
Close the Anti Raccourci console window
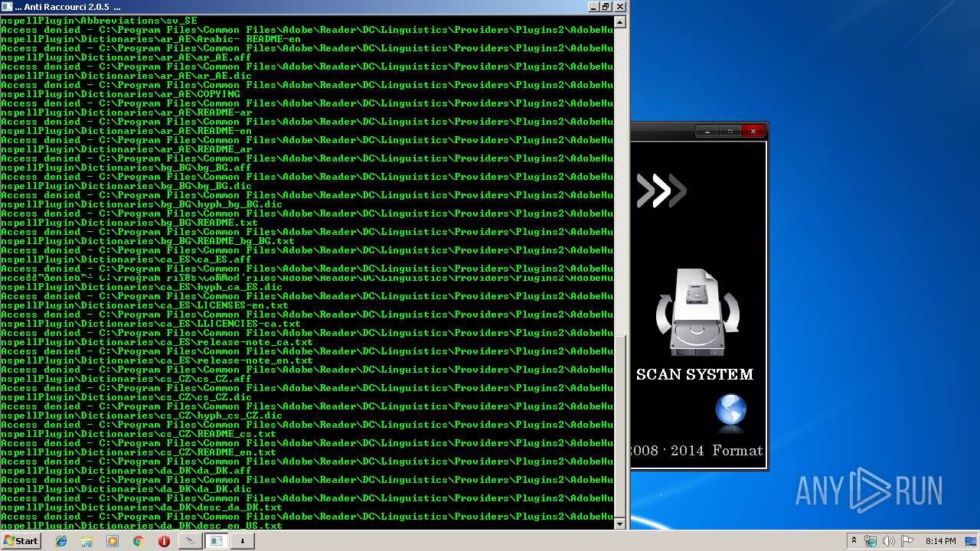click(619, 7)
